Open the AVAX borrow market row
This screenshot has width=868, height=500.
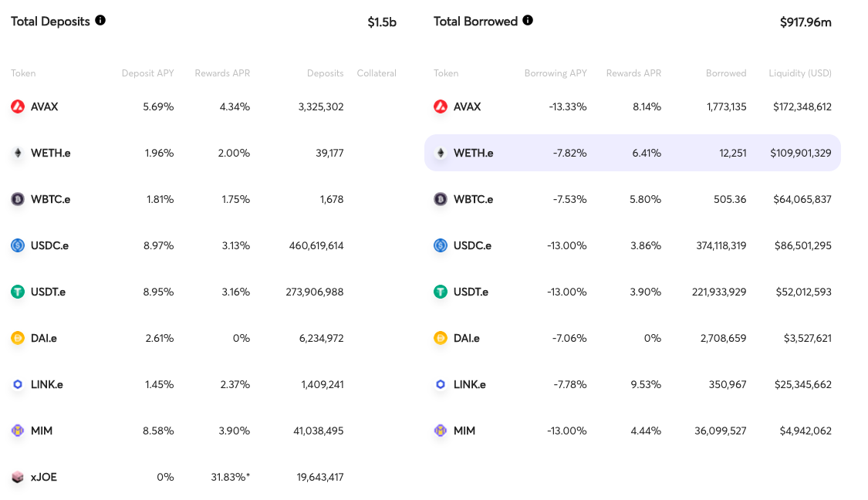(632, 106)
